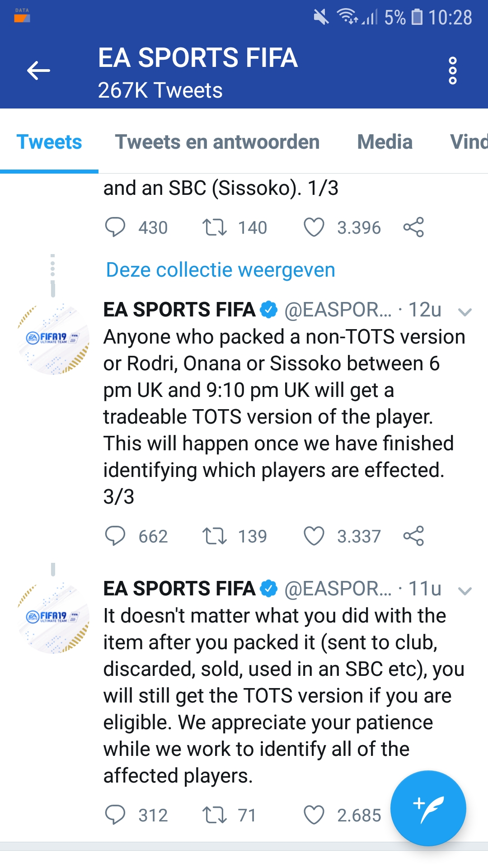Reply to the tweet with 662 replies

(x=115, y=536)
